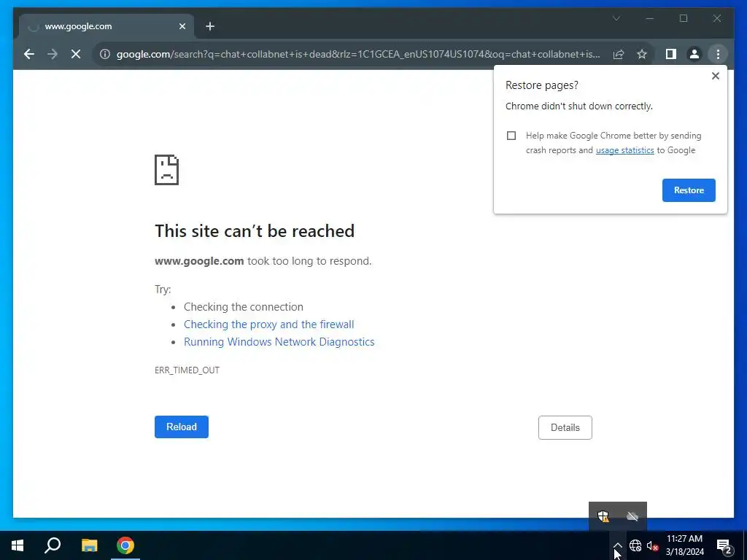Image resolution: width=747 pixels, height=560 pixels.
Task: Open the side panel
Action: 671,54
